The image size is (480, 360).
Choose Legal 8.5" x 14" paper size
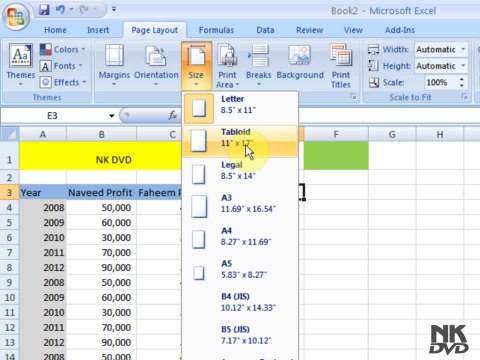tap(240, 174)
